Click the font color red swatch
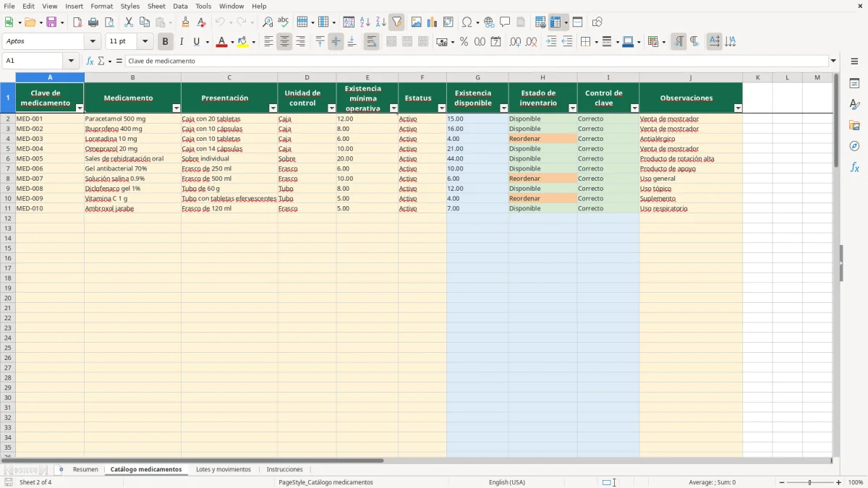868x488 pixels. (x=222, y=42)
